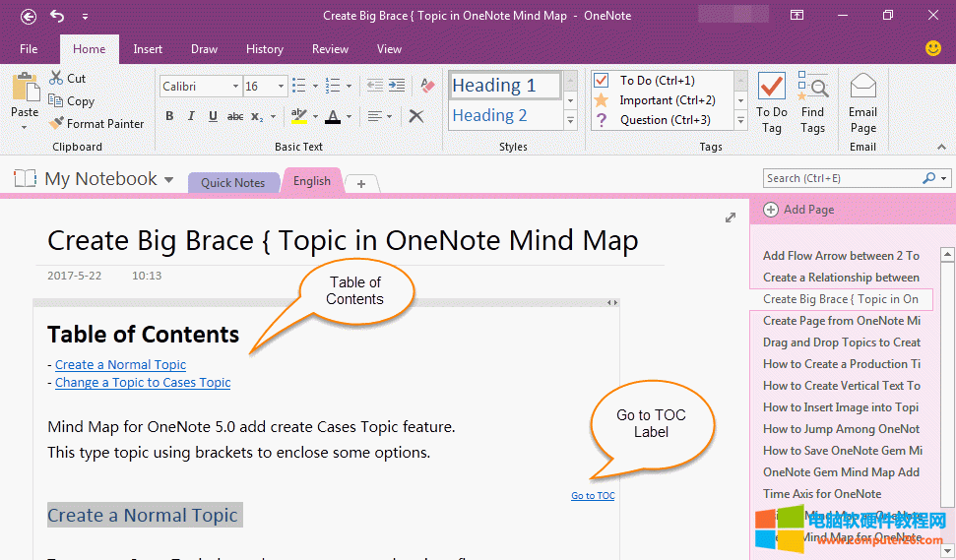Click the Add Page button
Image resolution: width=956 pixels, height=560 pixels.
[798, 209]
